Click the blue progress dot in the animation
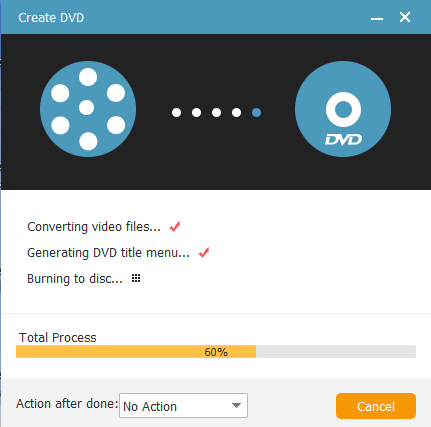Screen dimensions: 431x427 pyautogui.click(x=256, y=113)
